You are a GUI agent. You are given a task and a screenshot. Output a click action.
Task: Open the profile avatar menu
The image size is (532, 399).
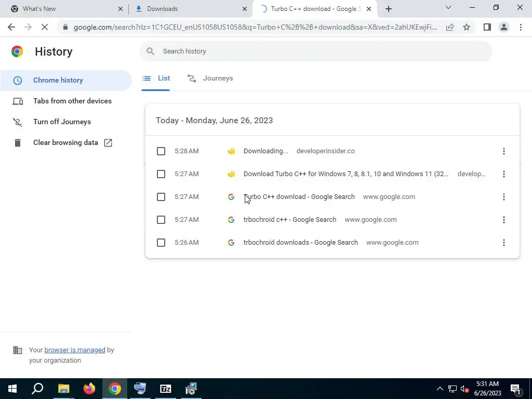[x=504, y=27]
